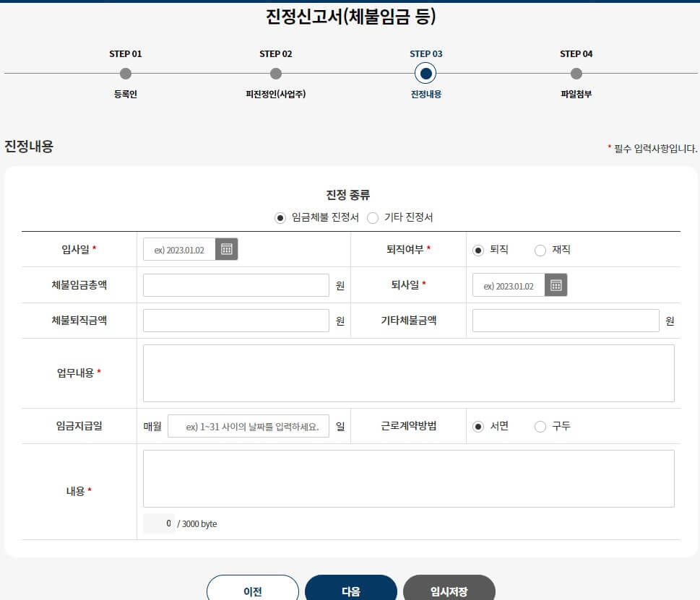700x600 pixels.
Task: Open the calendar picker for 퇴사일
Action: (x=556, y=284)
